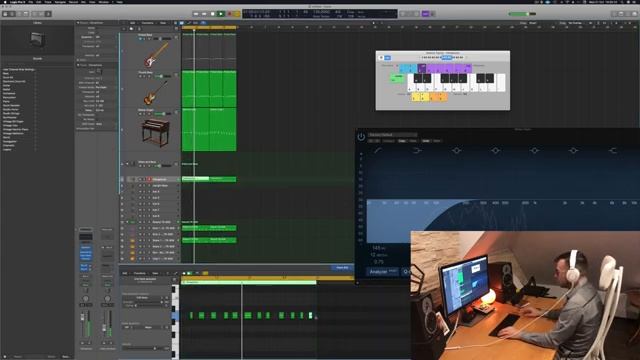Click the vintage organ track icon

156,133
